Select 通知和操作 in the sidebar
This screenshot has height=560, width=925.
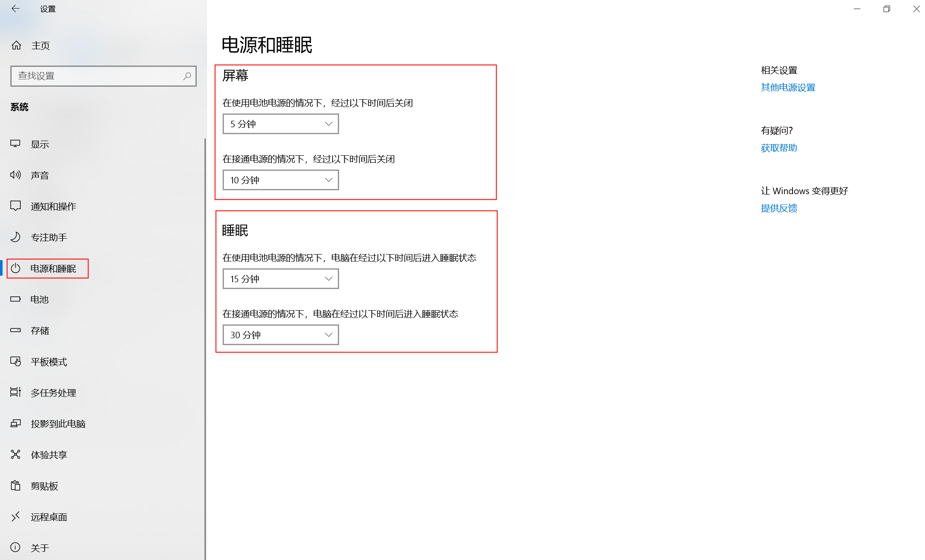[x=53, y=206]
